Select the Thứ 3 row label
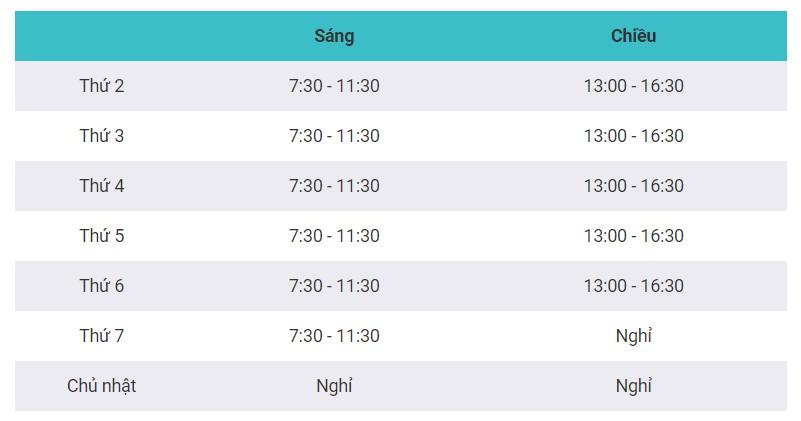801x421 pixels. click(102, 136)
